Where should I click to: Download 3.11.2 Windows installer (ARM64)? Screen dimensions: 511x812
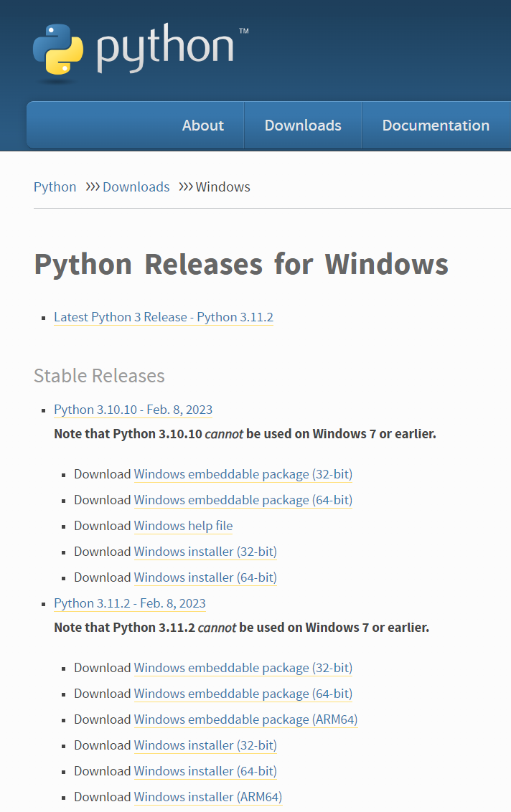pyautogui.click(x=208, y=798)
